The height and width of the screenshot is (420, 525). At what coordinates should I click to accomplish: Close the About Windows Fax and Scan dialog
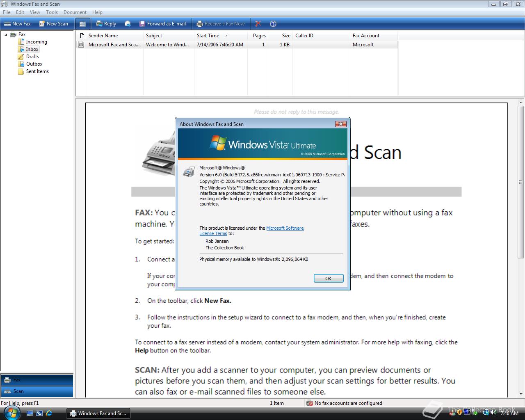pyautogui.click(x=341, y=124)
